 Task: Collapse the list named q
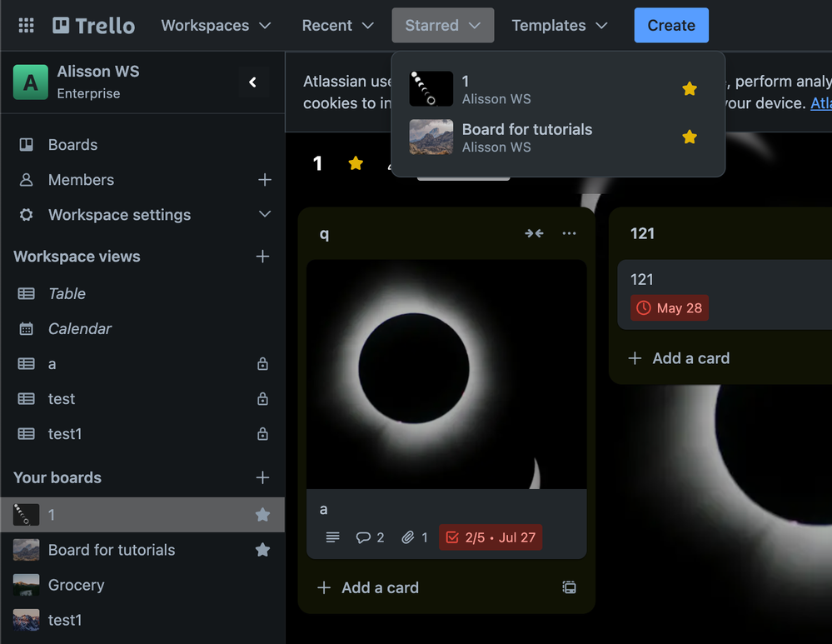pos(534,233)
